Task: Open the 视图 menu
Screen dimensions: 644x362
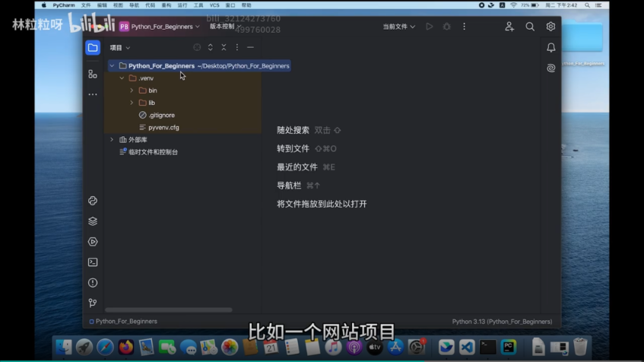Action: [x=118, y=5]
